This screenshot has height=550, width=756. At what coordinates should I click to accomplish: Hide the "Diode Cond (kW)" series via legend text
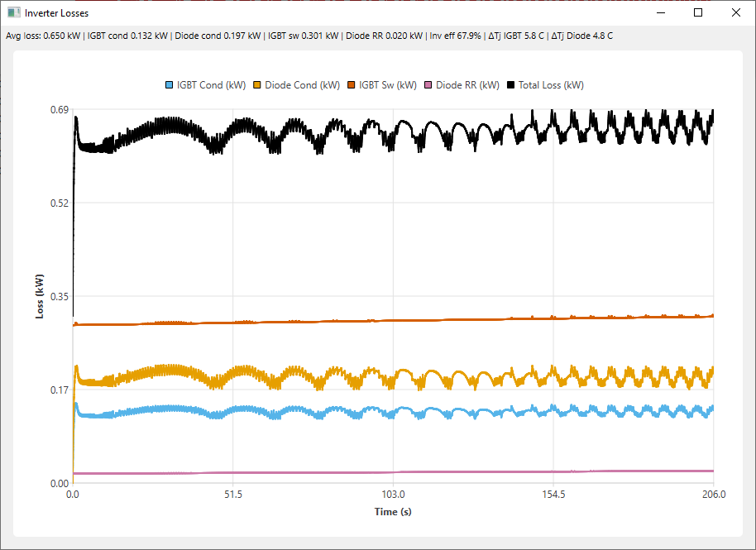[x=302, y=85]
